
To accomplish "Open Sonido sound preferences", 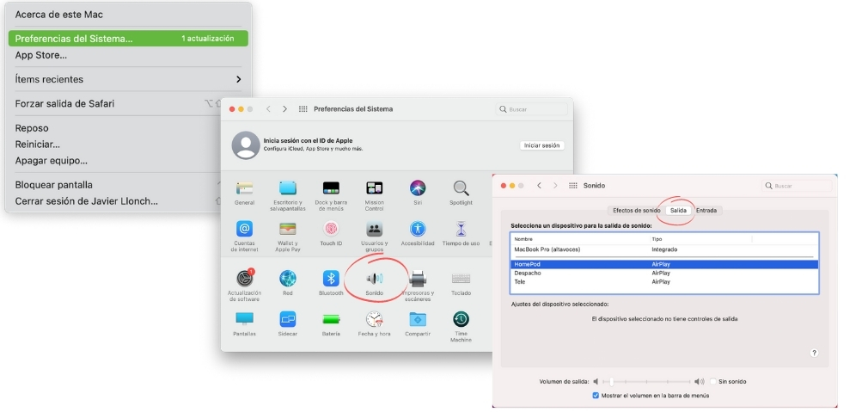I will click(374, 279).
